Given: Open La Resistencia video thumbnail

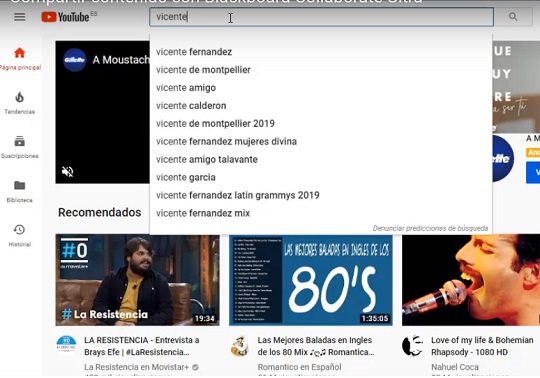Looking at the screenshot, I should [137, 280].
